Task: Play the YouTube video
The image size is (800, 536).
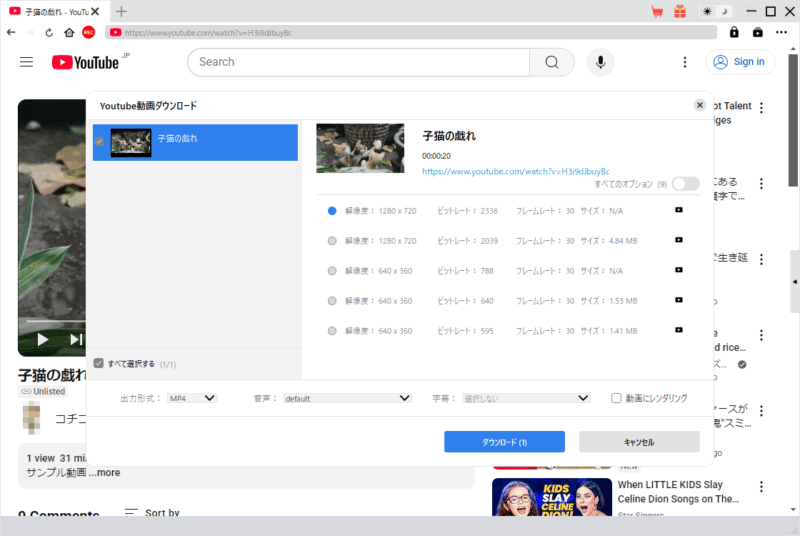Action: [x=43, y=339]
